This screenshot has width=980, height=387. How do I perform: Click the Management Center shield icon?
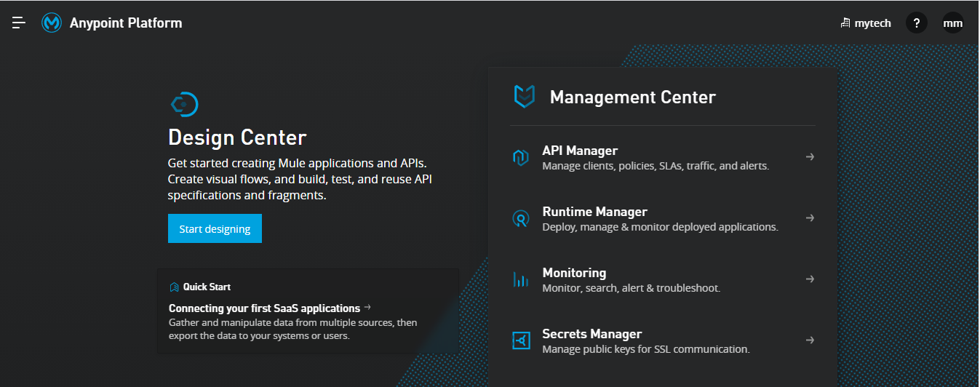tap(525, 97)
